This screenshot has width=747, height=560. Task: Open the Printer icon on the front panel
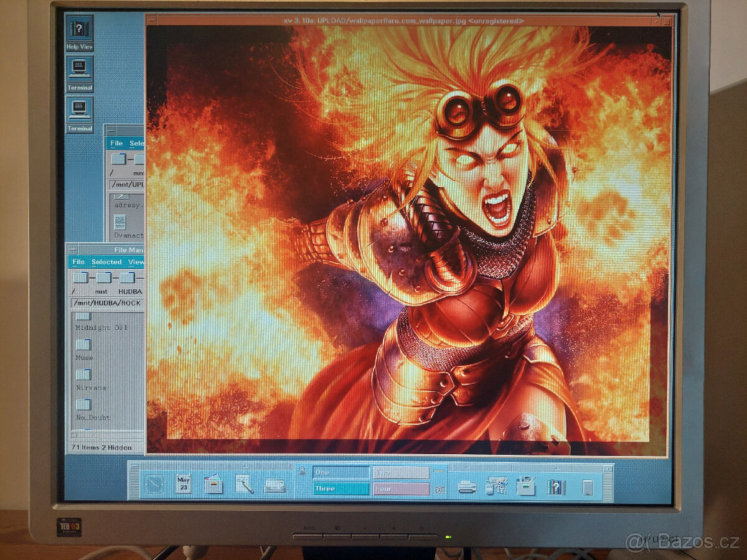coord(467,487)
